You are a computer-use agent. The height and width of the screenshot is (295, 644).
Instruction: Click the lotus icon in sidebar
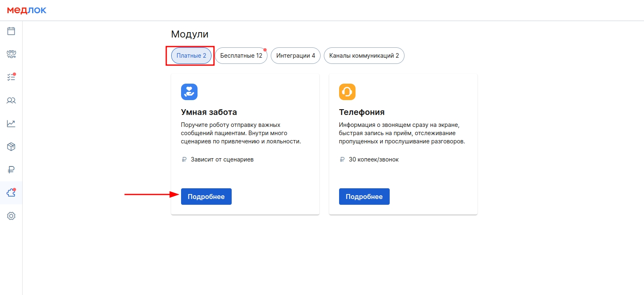[x=11, y=54]
